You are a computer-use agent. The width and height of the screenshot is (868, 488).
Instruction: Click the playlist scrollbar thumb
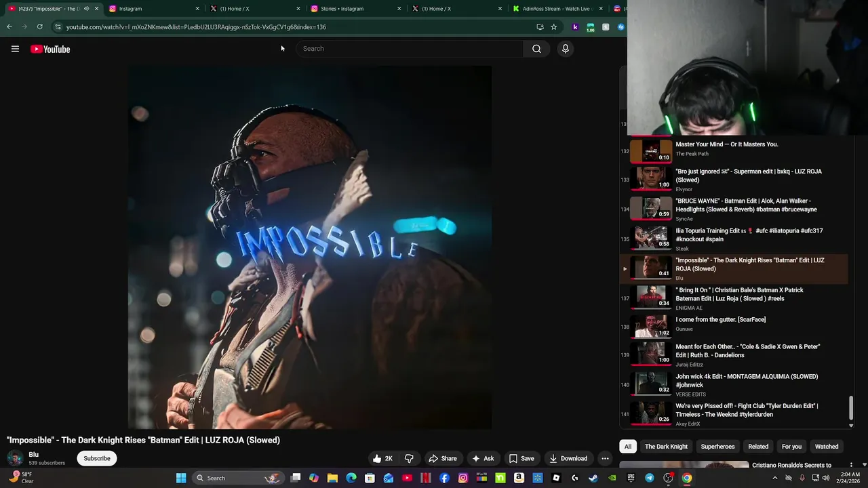[851, 408]
